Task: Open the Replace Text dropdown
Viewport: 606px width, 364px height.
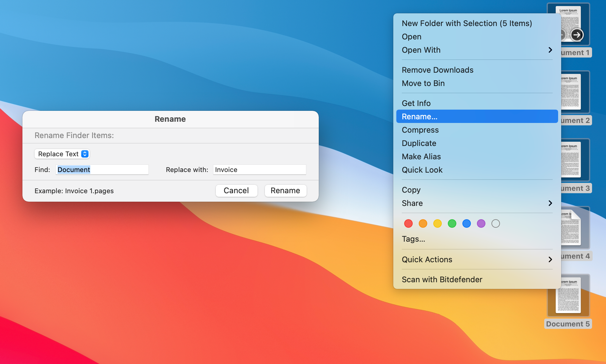Action: pyautogui.click(x=62, y=154)
